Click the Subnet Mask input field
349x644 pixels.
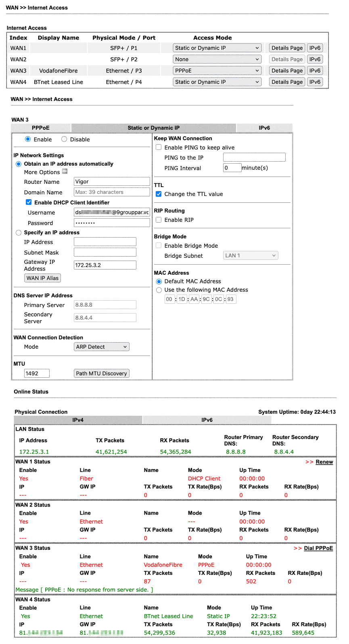(105, 252)
